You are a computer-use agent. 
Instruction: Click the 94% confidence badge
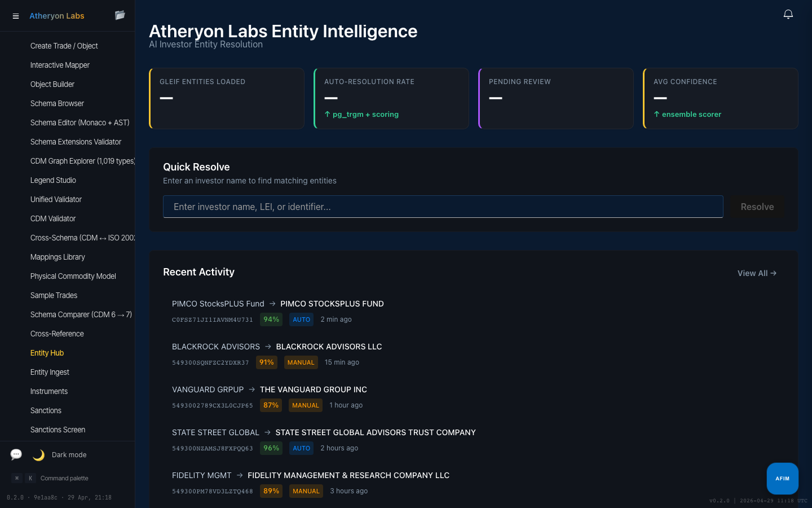coord(271,319)
